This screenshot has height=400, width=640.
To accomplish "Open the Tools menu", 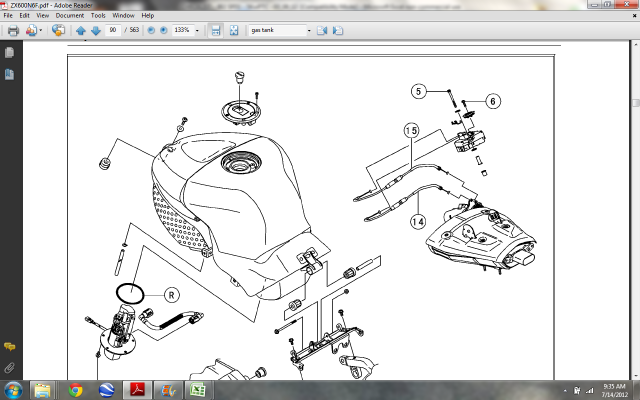I will tap(98, 16).
